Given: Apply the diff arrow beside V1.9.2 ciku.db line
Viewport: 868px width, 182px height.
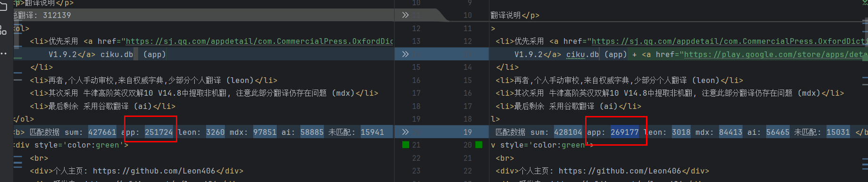Looking at the screenshot, I should click(405, 54).
